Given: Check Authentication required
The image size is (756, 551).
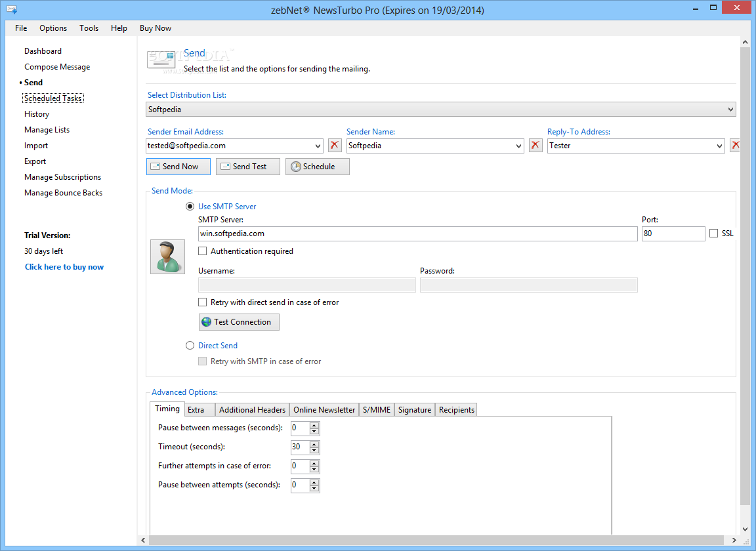Looking at the screenshot, I should coord(203,251).
